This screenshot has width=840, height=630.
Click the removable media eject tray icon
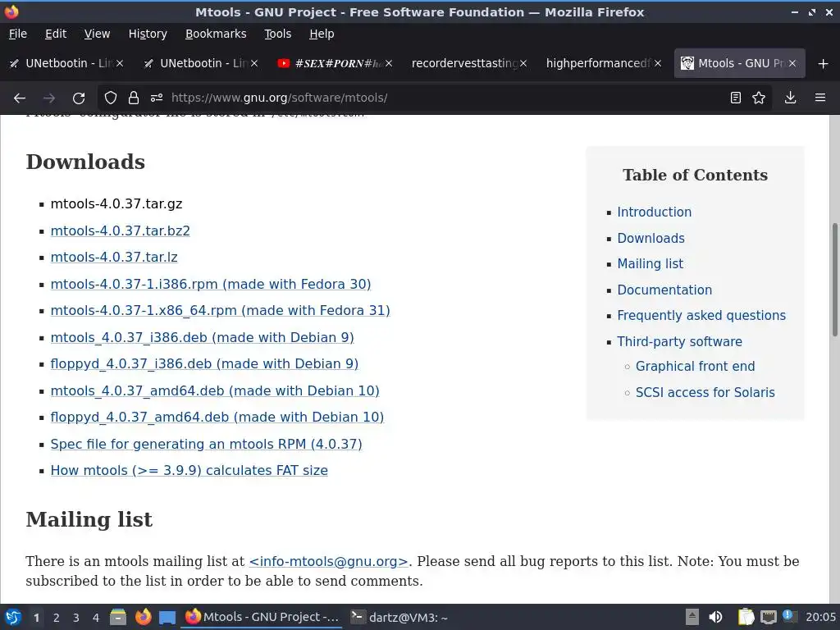point(692,617)
